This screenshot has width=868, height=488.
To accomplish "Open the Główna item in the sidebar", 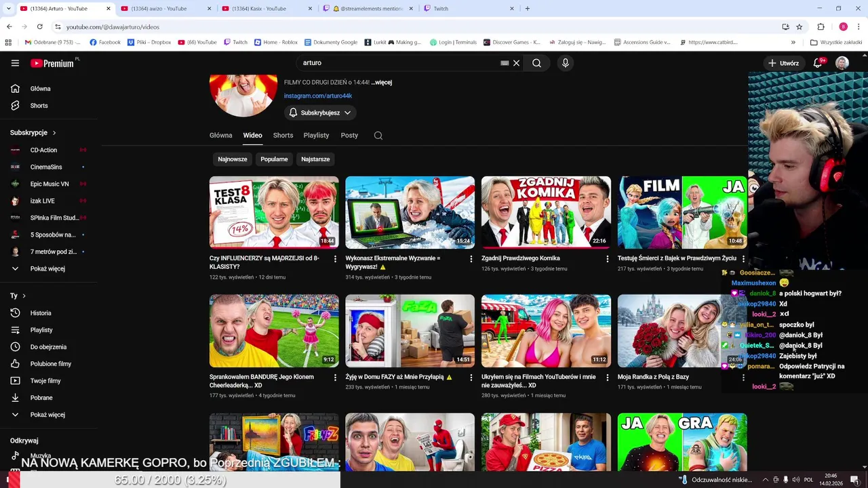I will pyautogui.click(x=41, y=89).
